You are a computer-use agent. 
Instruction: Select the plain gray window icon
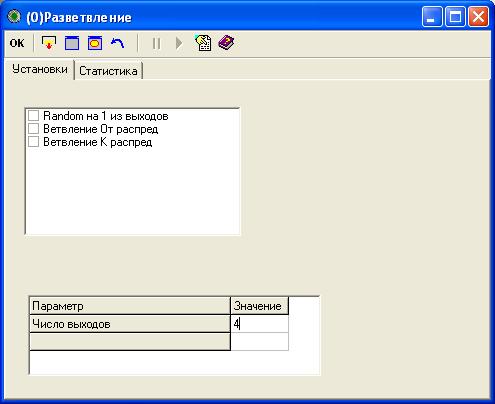tap(72, 43)
